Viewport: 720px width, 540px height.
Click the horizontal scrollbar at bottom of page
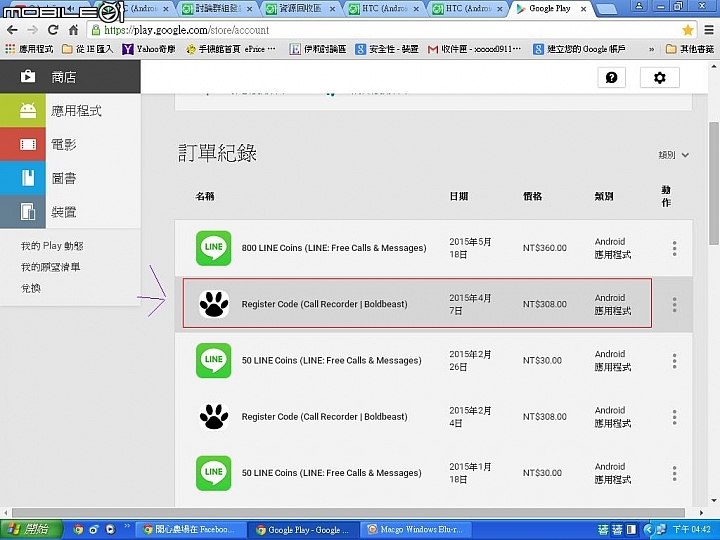[x=348, y=512]
